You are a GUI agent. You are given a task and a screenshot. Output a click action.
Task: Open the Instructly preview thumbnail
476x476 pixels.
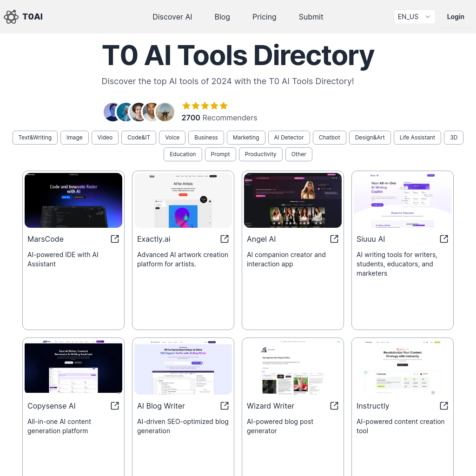(403, 367)
